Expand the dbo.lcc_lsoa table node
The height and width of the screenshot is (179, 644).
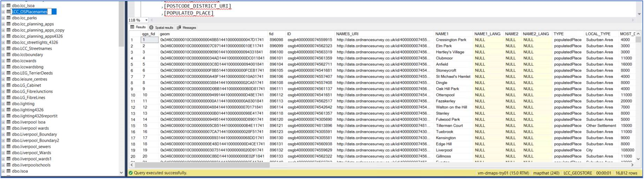3,6
